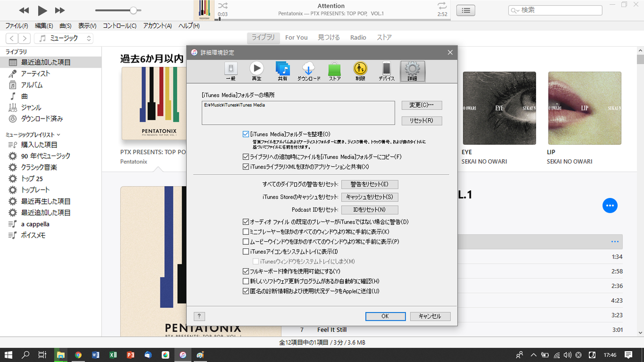Go back with the navigation back arrow

(12, 38)
